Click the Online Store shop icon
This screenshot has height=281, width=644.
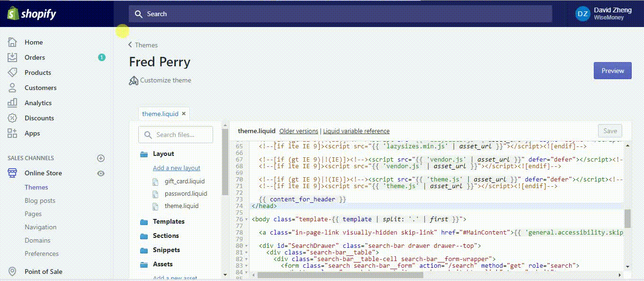[12, 173]
